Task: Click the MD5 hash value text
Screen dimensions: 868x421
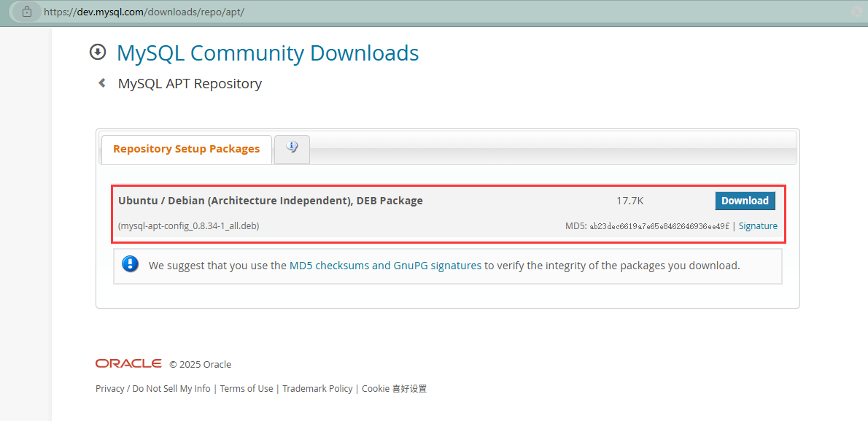Action: (659, 226)
